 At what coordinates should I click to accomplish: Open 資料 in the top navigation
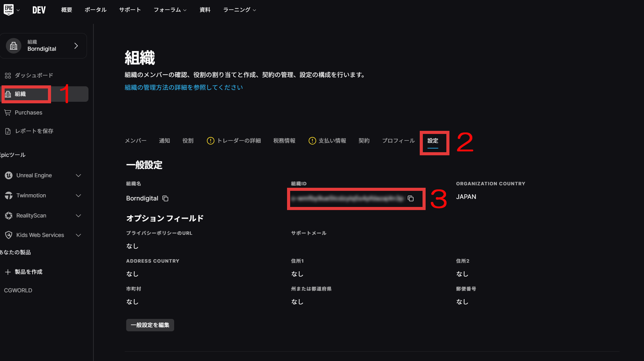(205, 10)
